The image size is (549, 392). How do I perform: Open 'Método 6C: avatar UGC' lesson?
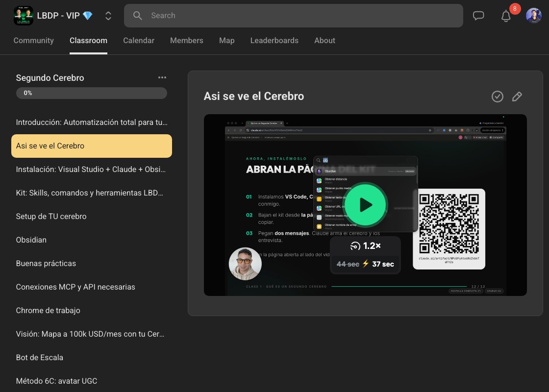pos(92,381)
